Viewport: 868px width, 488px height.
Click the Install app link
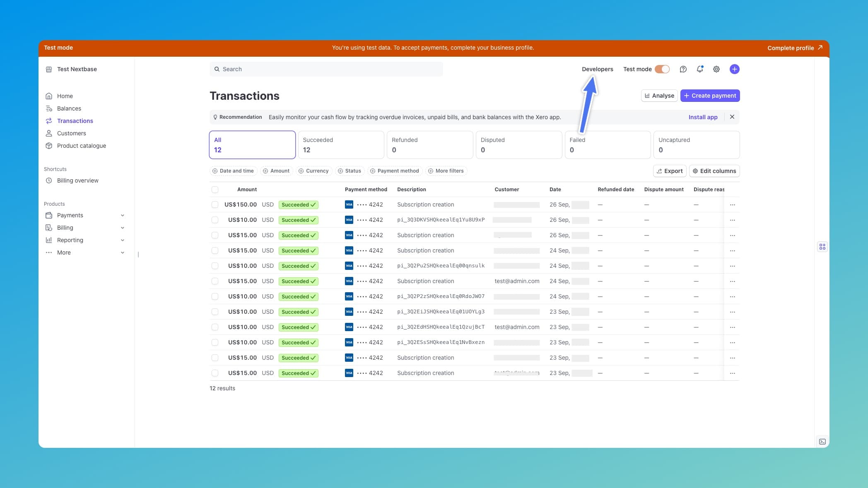pos(703,117)
